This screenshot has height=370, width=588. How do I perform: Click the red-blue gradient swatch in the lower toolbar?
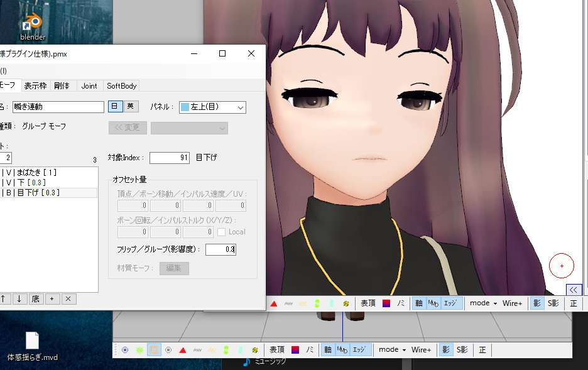pos(295,350)
